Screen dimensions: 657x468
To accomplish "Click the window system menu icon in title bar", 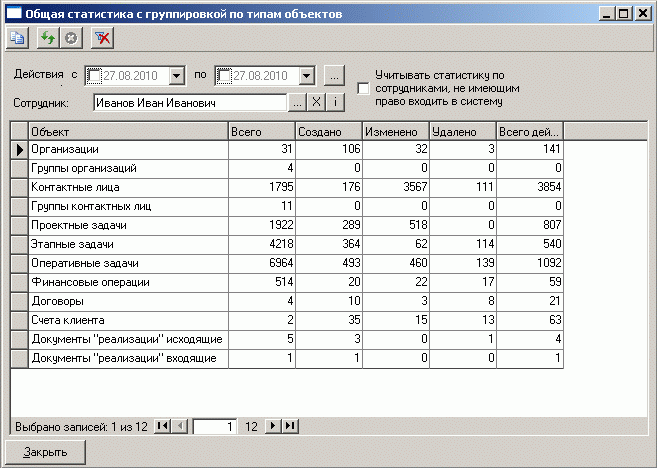I will (14, 13).
